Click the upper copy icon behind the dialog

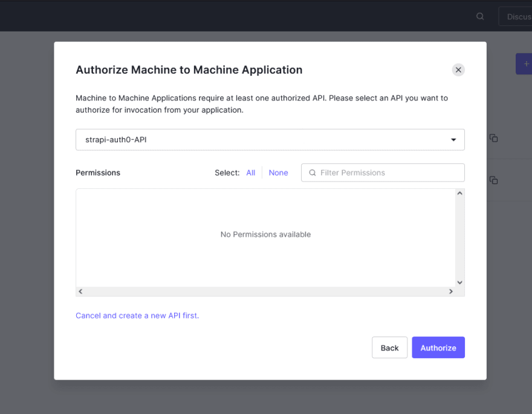(x=494, y=138)
